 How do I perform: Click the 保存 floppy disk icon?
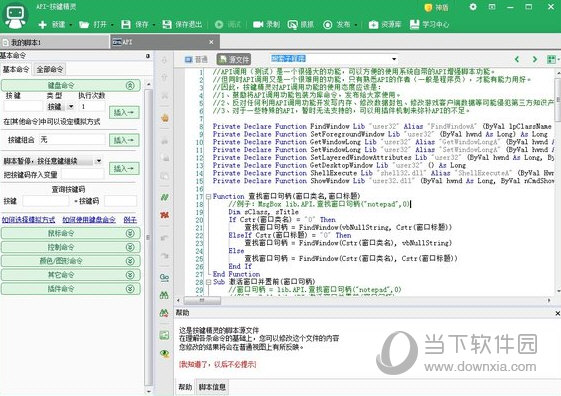point(126,24)
